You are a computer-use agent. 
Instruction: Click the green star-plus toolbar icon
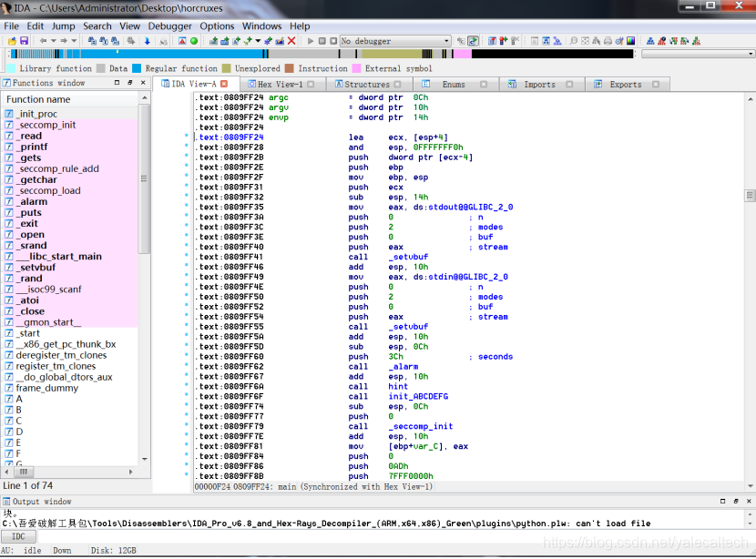pos(248,41)
